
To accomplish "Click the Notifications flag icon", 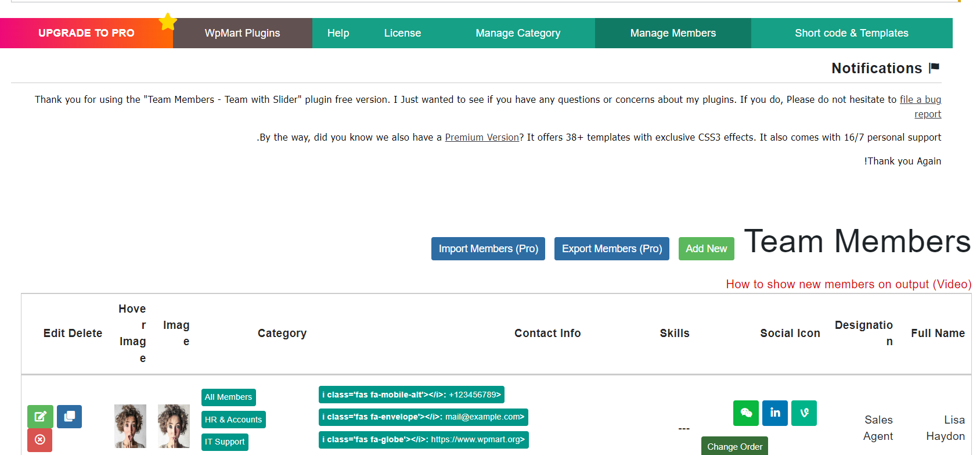I will (x=934, y=68).
